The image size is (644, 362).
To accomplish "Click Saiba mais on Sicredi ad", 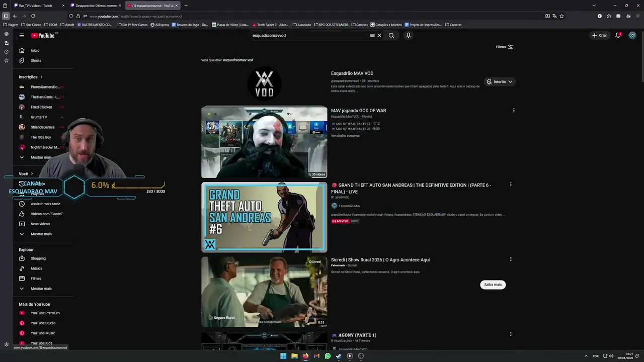I will 493,285.
